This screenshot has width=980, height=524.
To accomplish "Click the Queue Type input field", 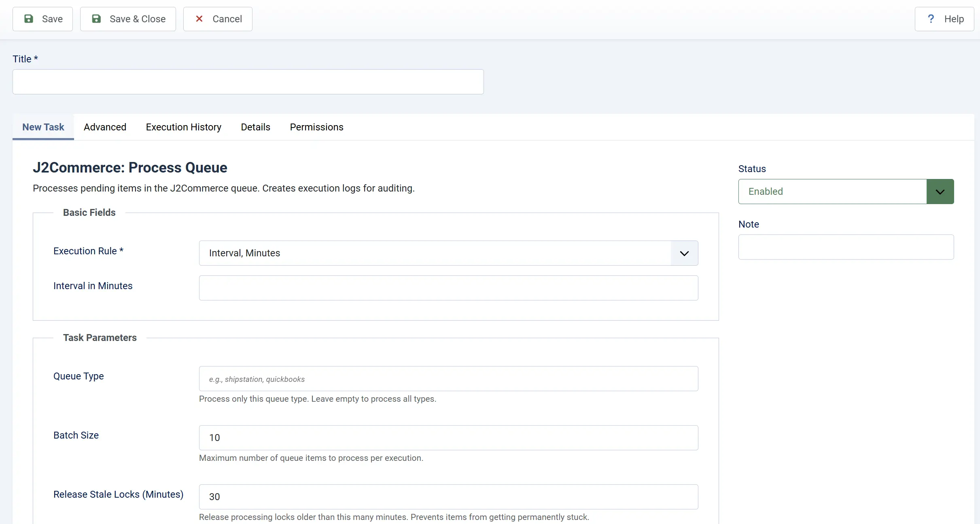I will (x=449, y=379).
